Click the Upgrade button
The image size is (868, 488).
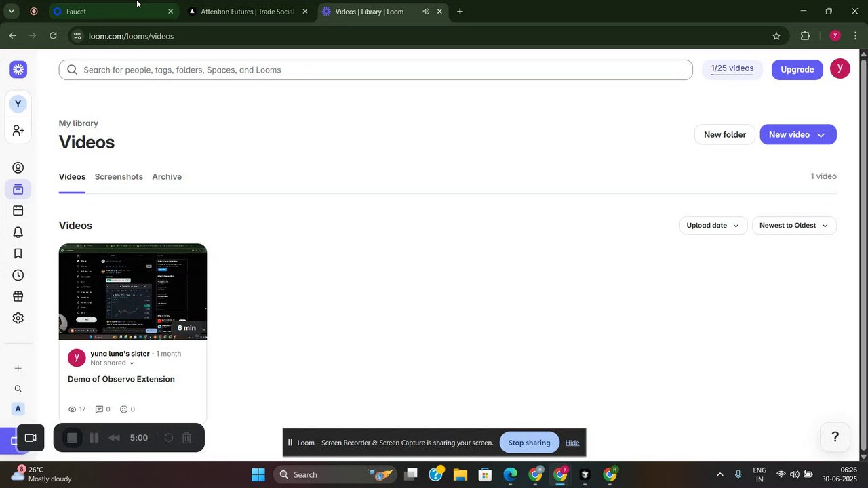(797, 69)
